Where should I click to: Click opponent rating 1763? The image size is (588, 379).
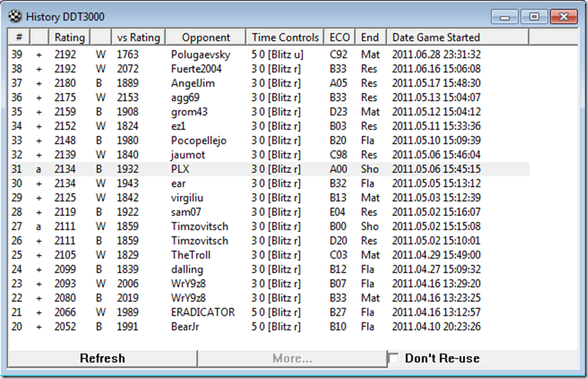pos(127,54)
